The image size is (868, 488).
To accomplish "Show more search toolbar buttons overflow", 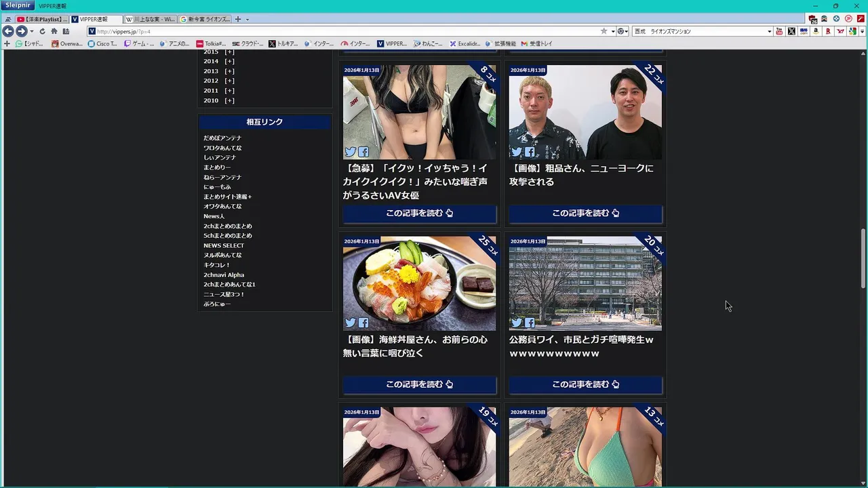I will 863,31.
